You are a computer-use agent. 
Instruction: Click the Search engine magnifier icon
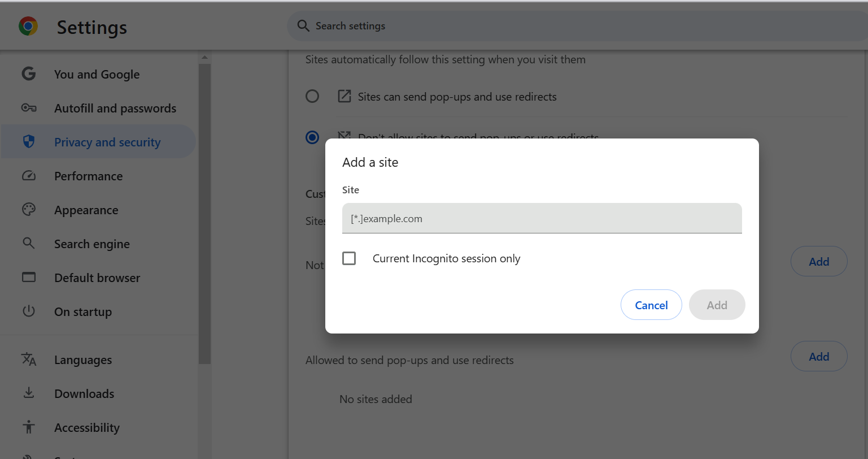click(x=28, y=243)
